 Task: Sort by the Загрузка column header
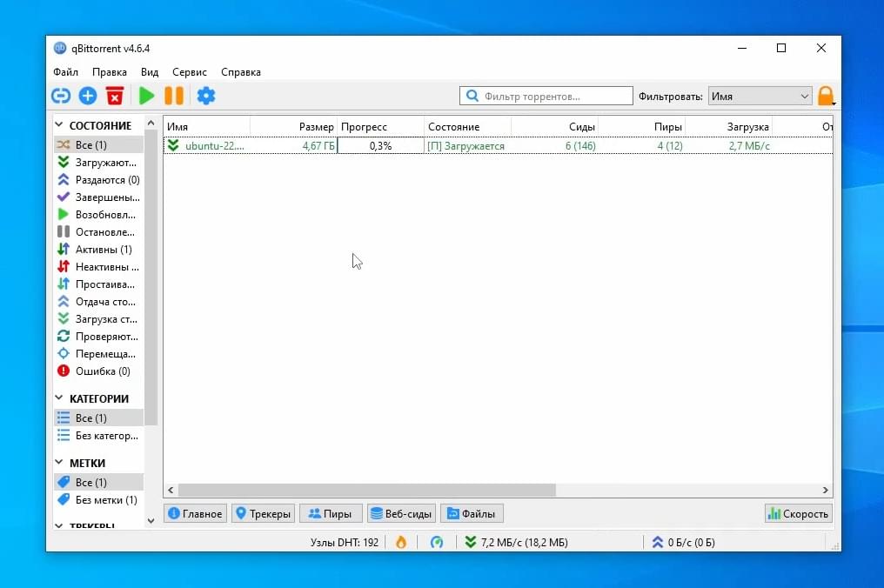[x=729, y=127]
